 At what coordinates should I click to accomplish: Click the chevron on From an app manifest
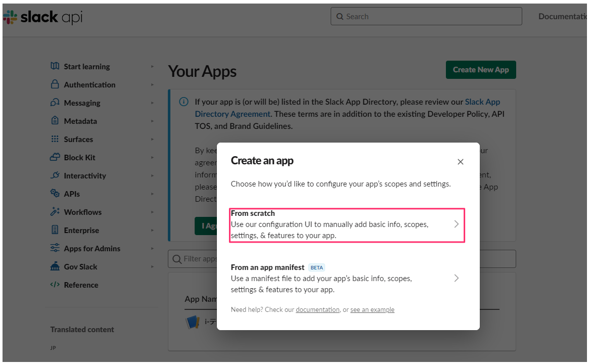[x=457, y=278]
